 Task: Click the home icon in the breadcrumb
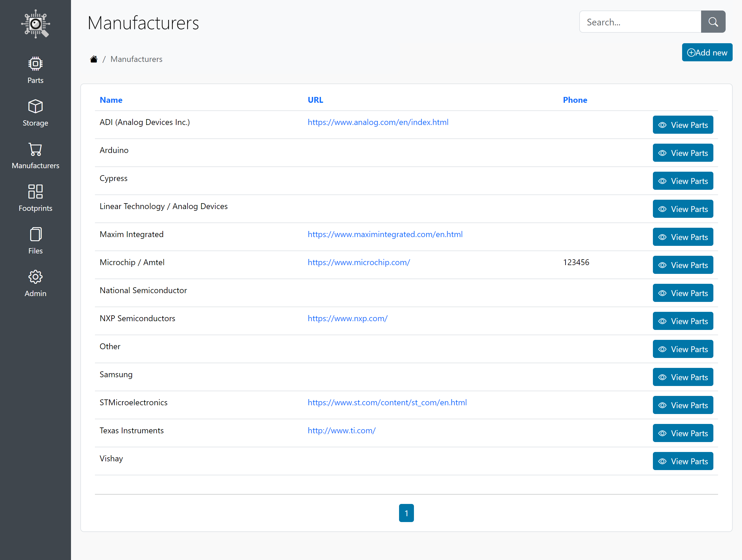tap(93, 58)
